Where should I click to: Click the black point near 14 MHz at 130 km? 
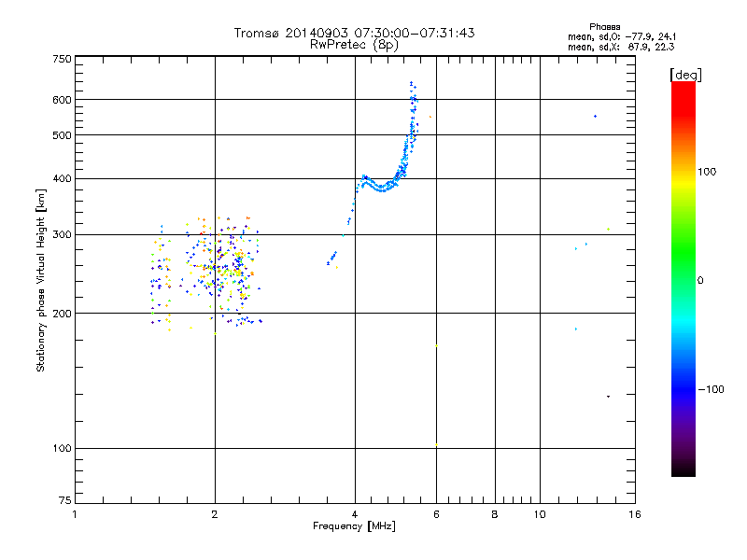[x=609, y=396]
